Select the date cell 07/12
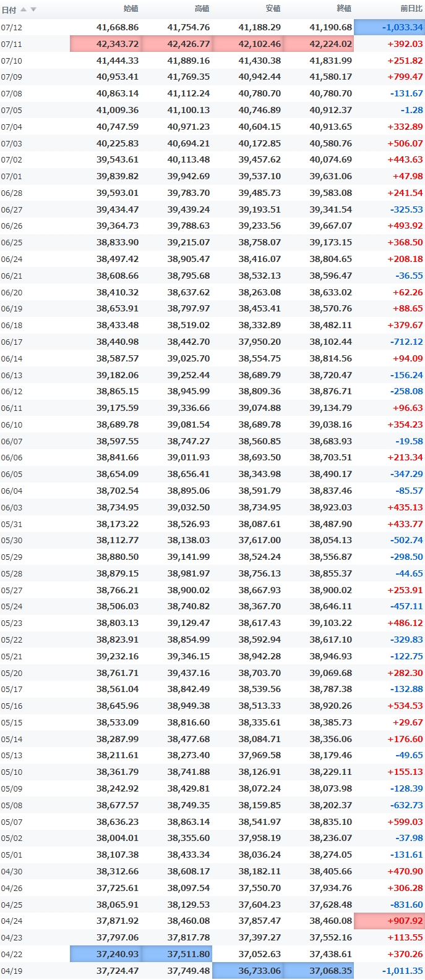Image resolution: width=425 pixels, height=980 pixels. click(12, 28)
